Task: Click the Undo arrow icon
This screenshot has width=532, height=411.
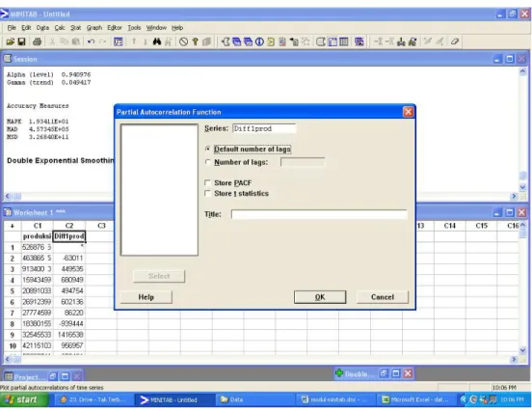Action: click(91, 41)
